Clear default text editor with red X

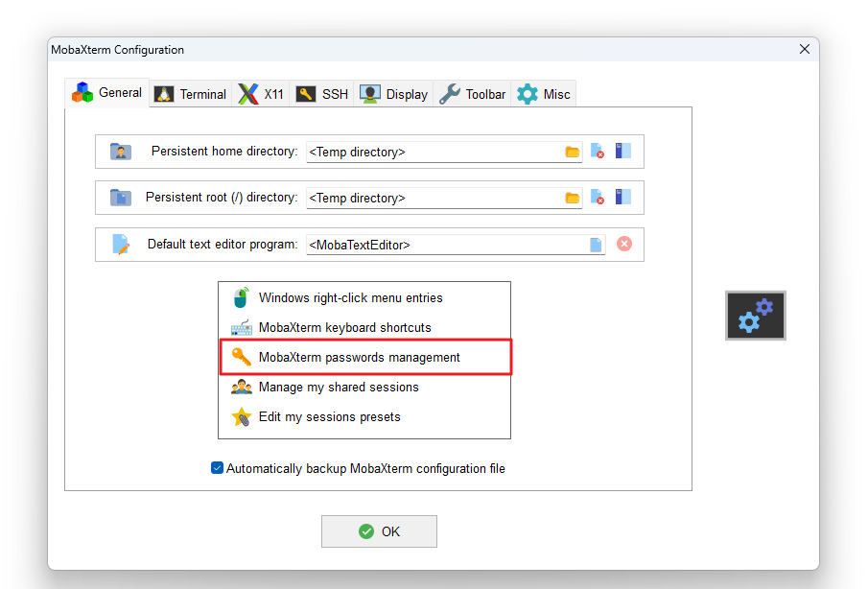pos(624,244)
